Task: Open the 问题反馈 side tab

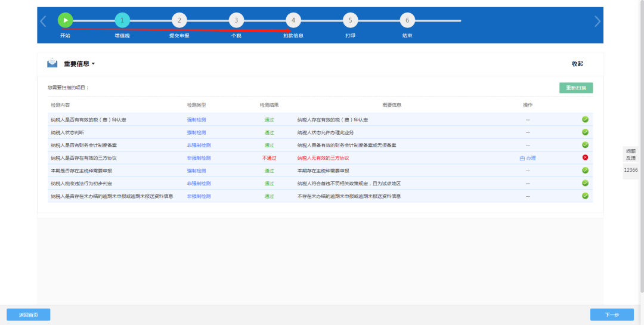Action: click(x=630, y=154)
